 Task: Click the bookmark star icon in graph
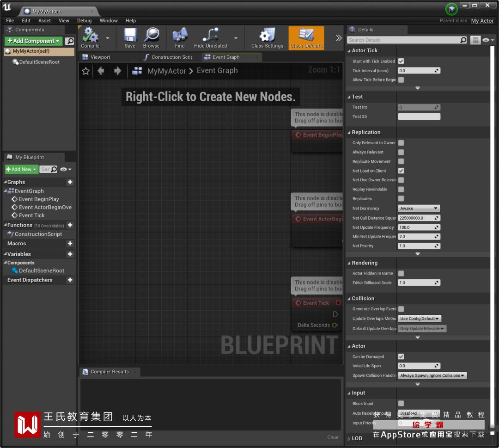[x=85, y=71]
